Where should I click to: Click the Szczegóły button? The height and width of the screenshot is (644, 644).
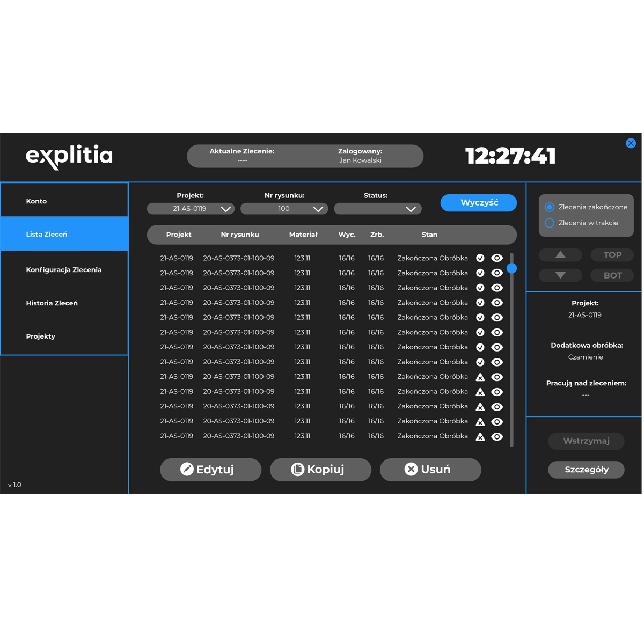[586, 470]
